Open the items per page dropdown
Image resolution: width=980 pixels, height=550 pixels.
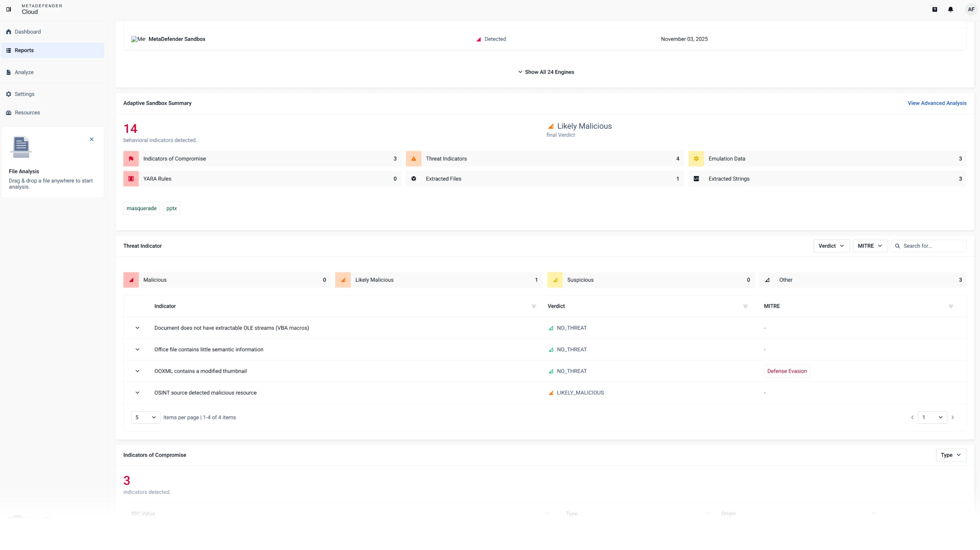146,417
